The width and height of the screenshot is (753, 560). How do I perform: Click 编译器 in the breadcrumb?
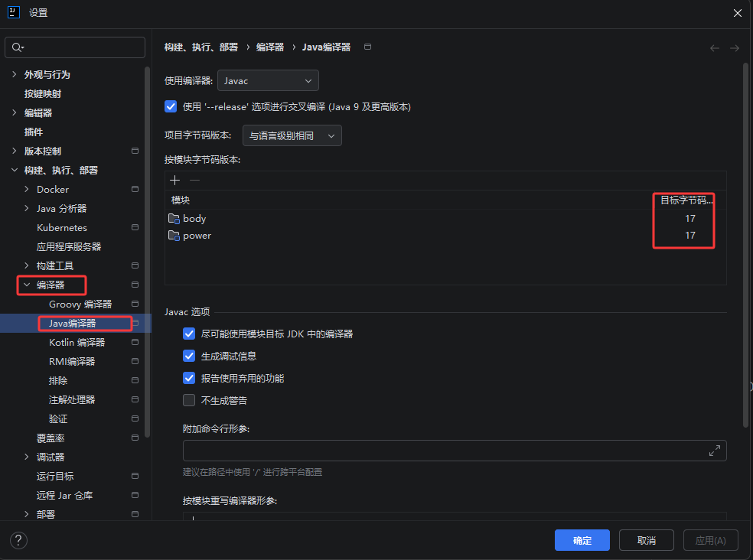[x=270, y=47]
